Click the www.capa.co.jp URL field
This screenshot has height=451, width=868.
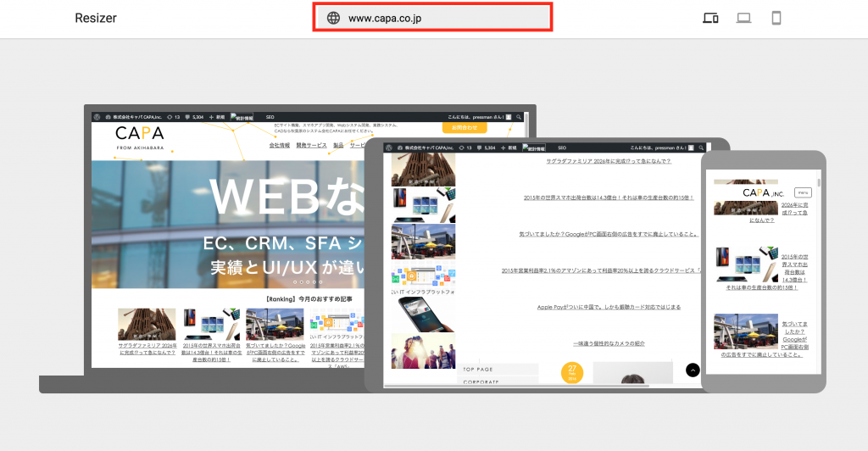[432, 18]
